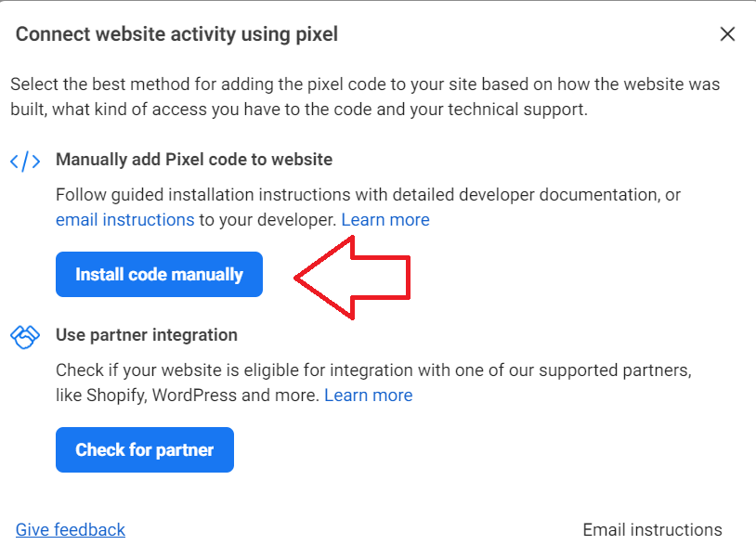Click the Check for partner button
The width and height of the screenshot is (756, 558).
point(145,449)
